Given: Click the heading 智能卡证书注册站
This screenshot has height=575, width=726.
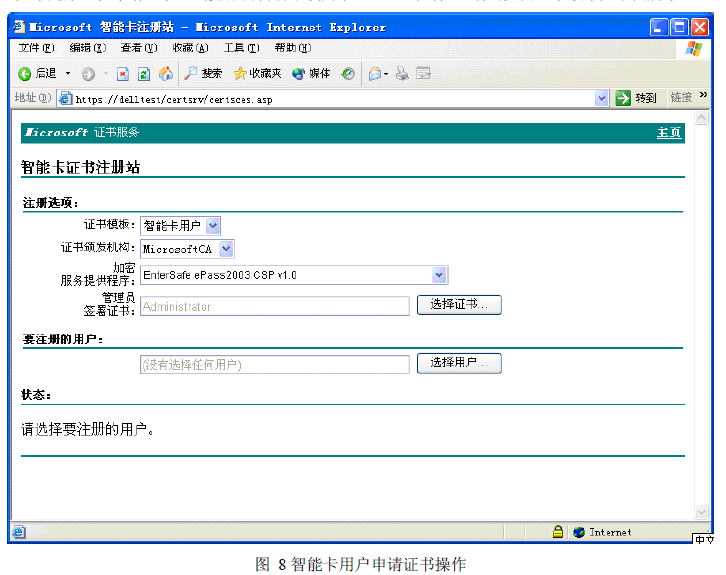Looking at the screenshot, I should [81, 167].
